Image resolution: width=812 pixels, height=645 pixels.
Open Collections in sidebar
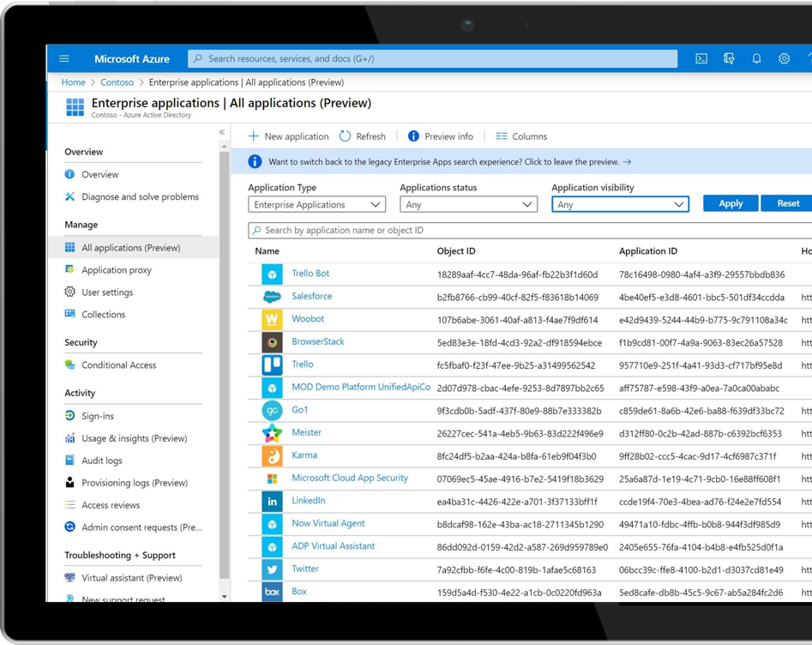103,315
